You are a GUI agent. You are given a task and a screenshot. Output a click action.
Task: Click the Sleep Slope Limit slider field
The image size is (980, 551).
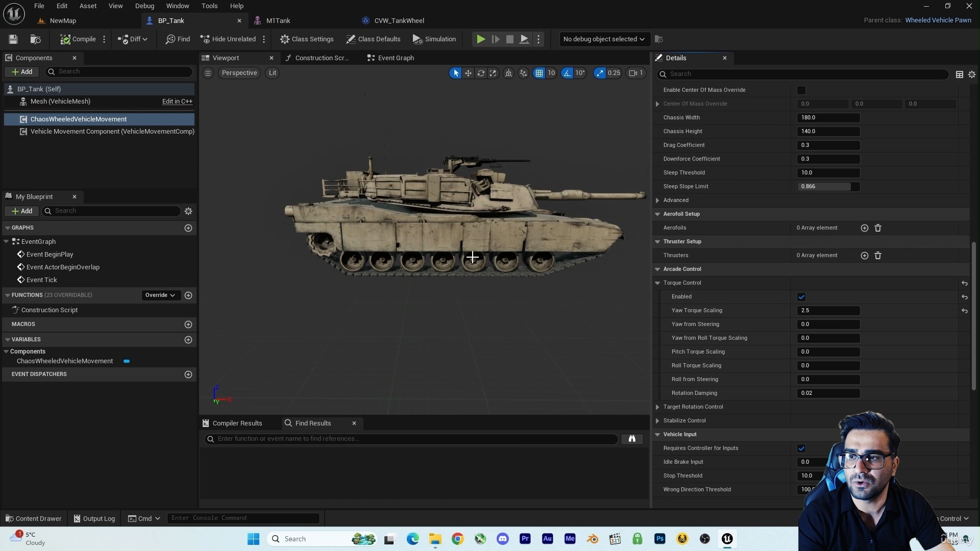point(828,187)
